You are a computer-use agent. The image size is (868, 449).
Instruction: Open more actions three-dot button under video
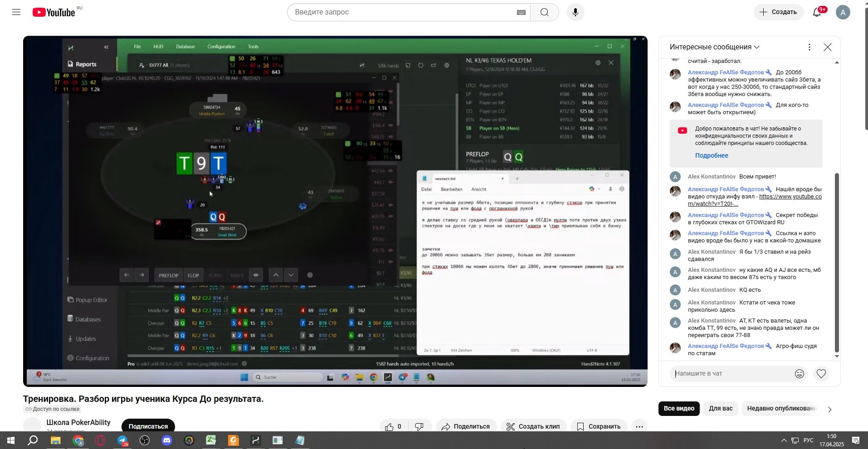[x=639, y=426]
